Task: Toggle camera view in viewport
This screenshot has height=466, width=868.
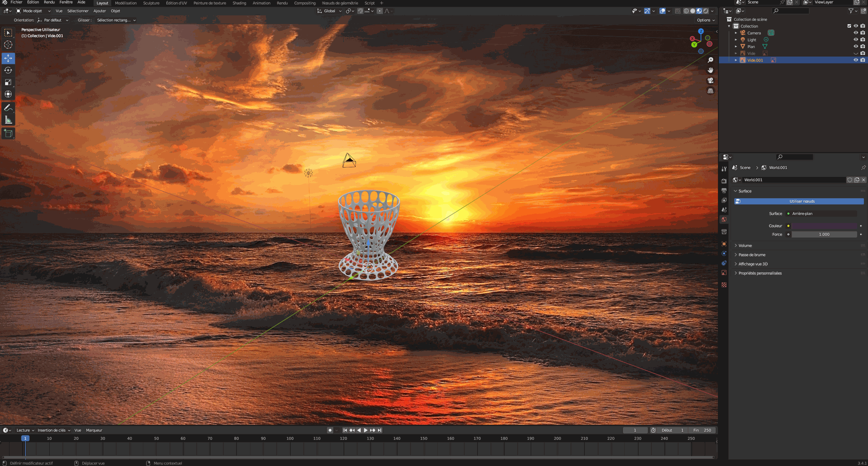Action: [x=710, y=81]
